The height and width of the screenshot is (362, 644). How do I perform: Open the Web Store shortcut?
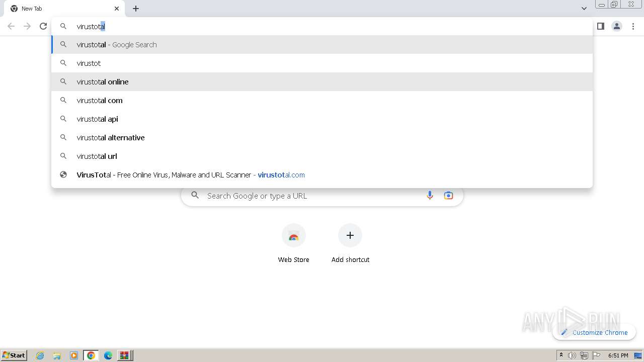point(294,244)
